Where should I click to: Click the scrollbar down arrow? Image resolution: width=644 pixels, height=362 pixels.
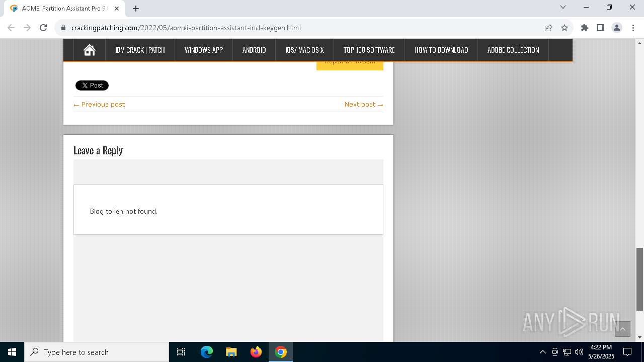[639, 337]
